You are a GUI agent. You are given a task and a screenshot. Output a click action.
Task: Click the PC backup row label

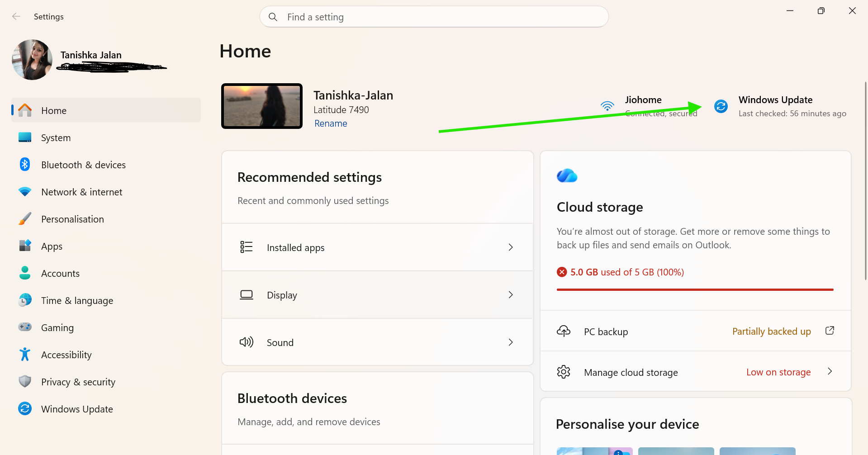606,332
